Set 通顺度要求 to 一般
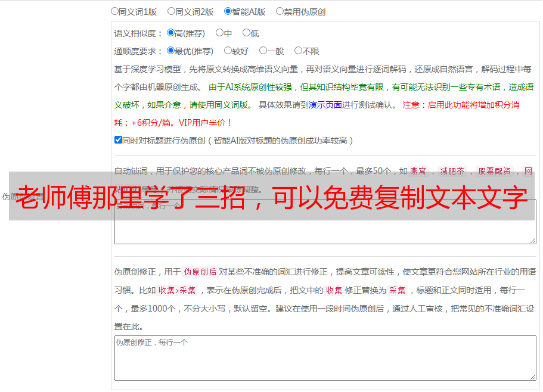Screen dimensions: 543x392 click(x=263, y=51)
